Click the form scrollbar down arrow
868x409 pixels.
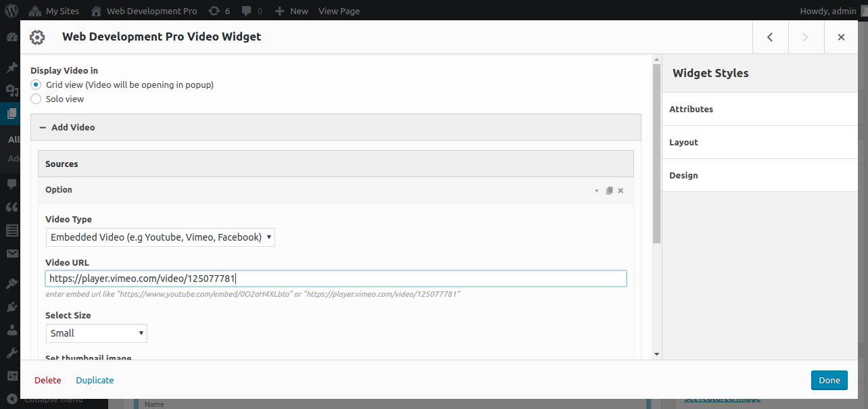pyautogui.click(x=656, y=354)
